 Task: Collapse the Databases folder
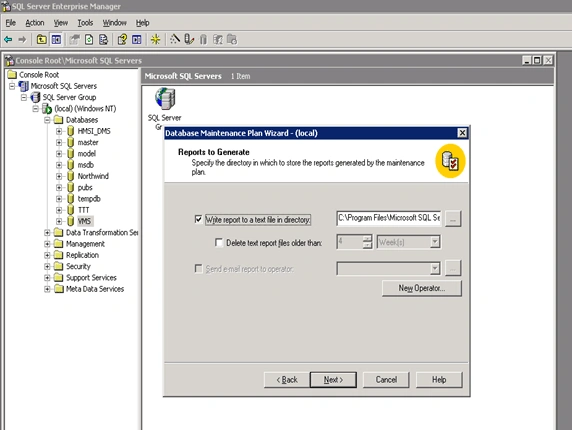coord(47,120)
